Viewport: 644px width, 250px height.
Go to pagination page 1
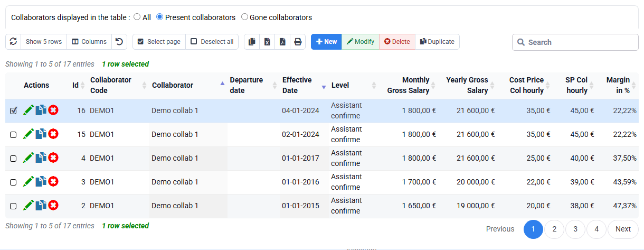533,229
